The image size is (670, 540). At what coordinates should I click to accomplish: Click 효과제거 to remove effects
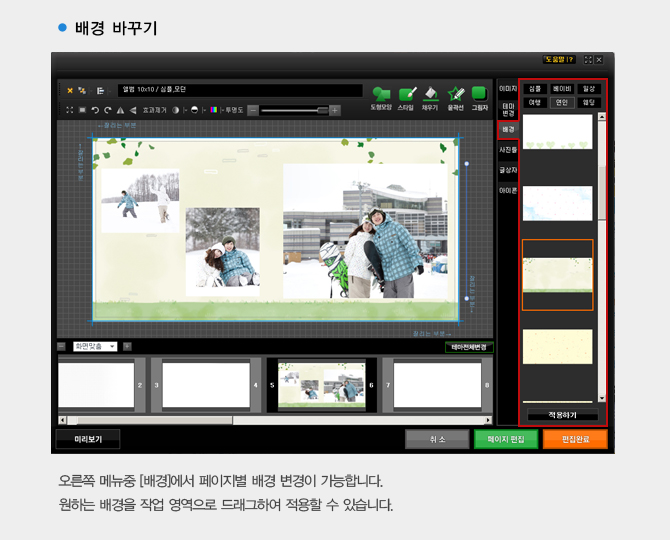coord(154,110)
